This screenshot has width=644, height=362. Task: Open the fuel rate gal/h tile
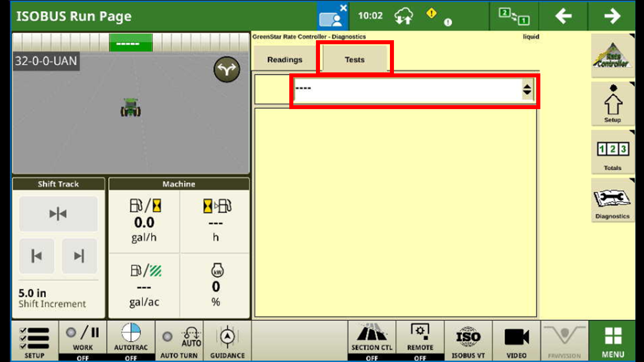coord(144,221)
